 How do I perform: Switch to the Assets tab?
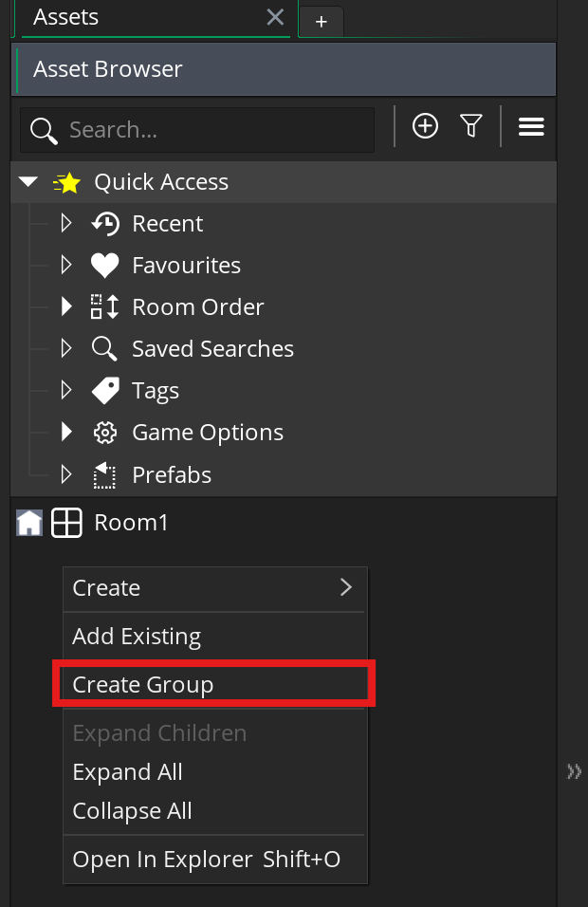tap(66, 17)
